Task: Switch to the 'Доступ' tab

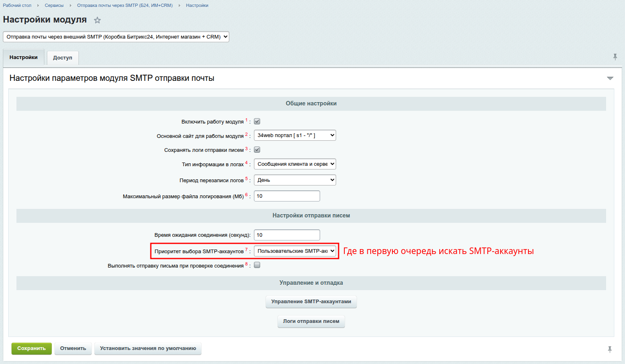Action: 62,58
